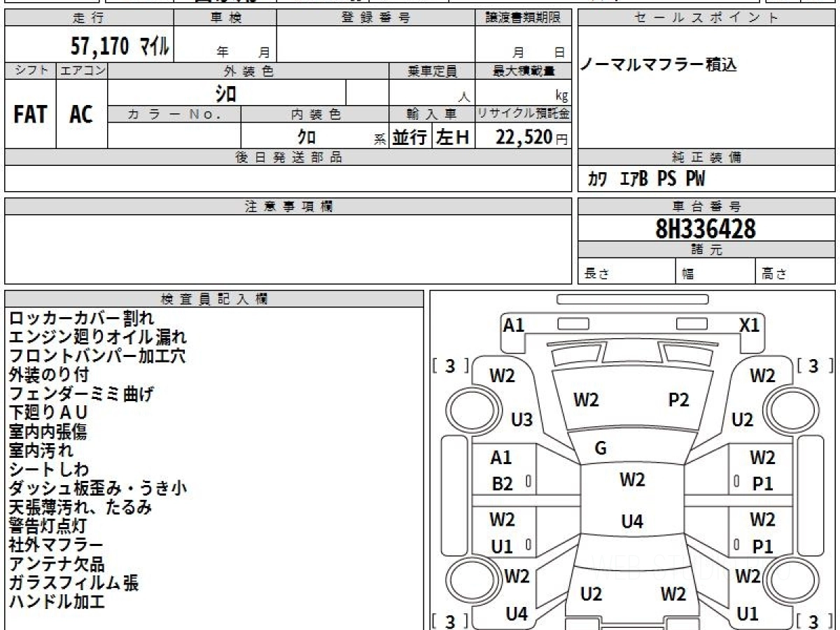Click the note シートしわ
The height and width of the screenshot is (630, 840).
click(49, 470)
